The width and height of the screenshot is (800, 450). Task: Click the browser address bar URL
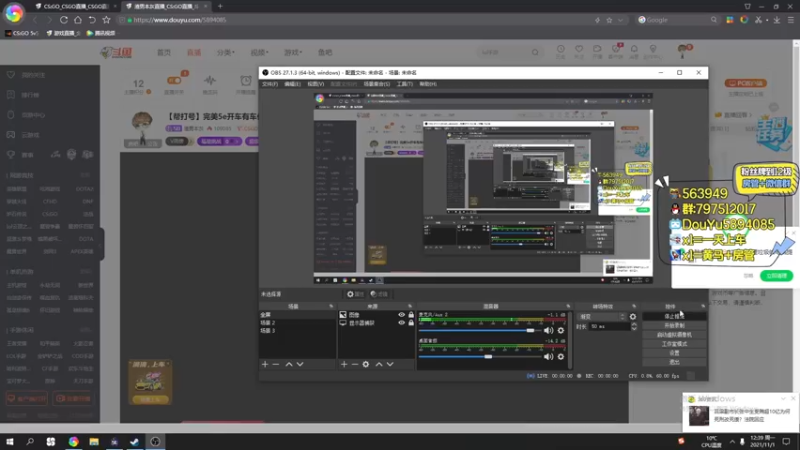(x=180, y=20)
